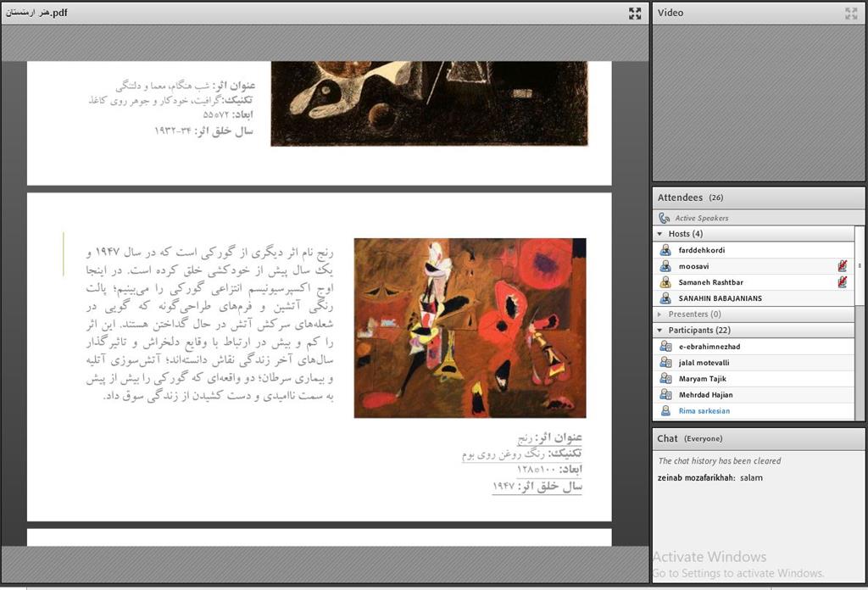Click the Attendees (26) pod title
The width and height of the screenshot is (868, 590).
[x=690, y=198]
